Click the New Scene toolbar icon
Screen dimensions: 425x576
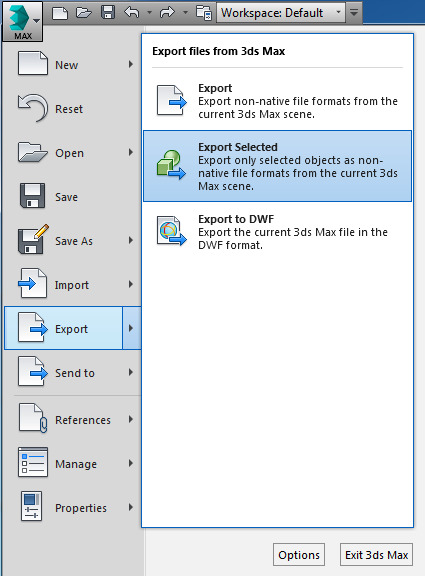pos(60,13)
